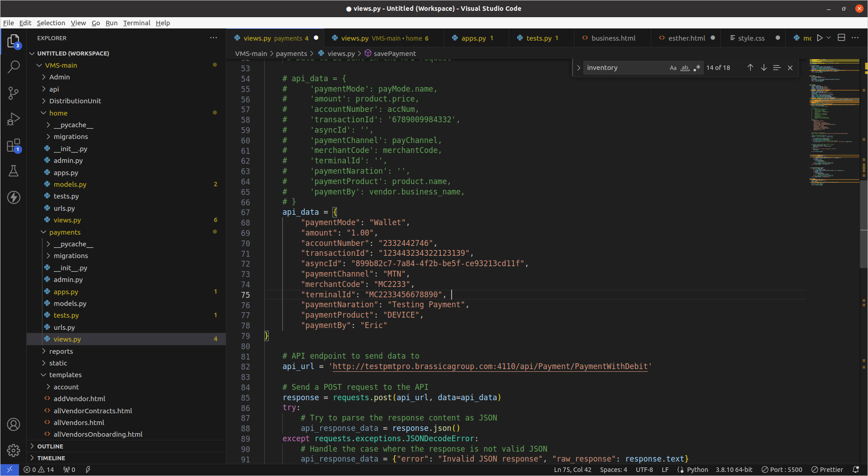This screenshot has width=868, height=476.
Task: Collapse the UNTITLED (WORKSPACE) section
Action: 126,53
